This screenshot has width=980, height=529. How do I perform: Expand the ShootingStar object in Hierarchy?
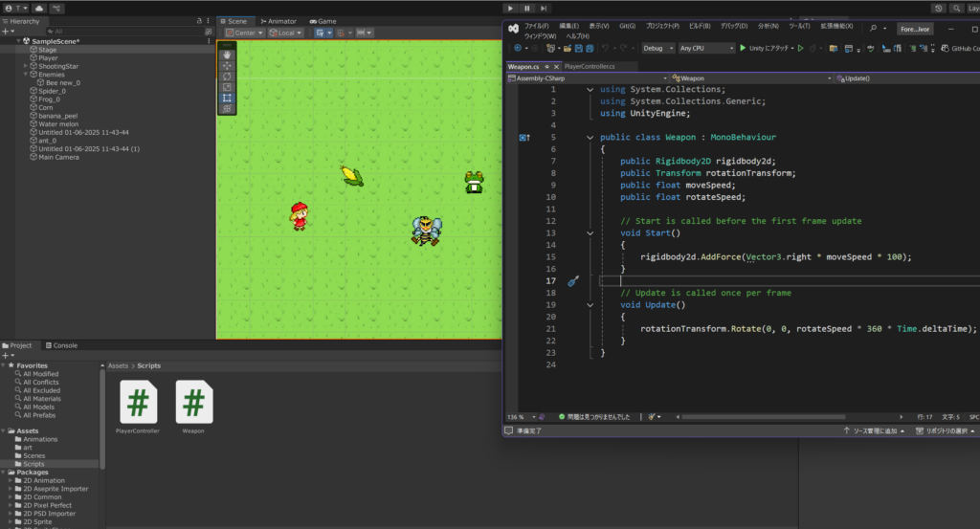coord(26,66)
